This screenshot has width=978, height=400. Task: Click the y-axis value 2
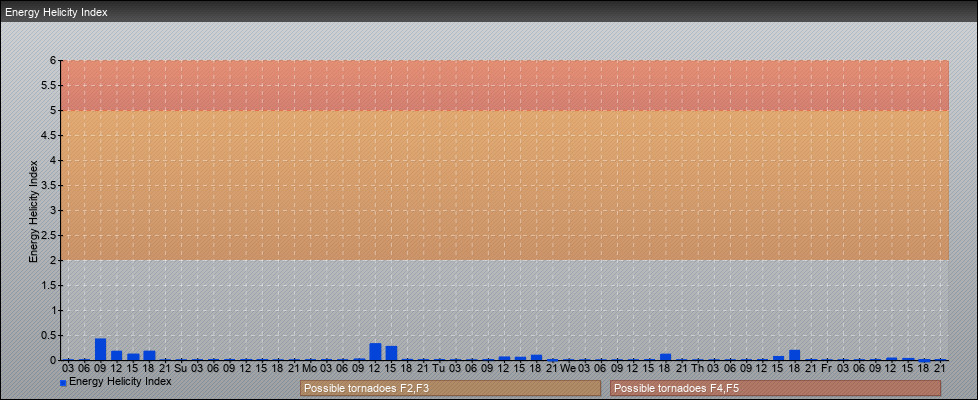click(54, 260)
